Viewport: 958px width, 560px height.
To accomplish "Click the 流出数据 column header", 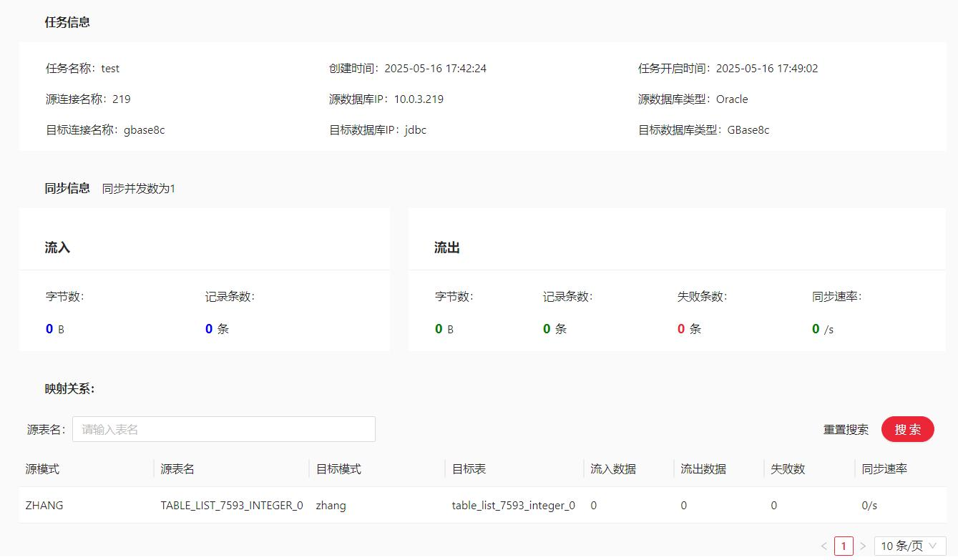I will [x=703, y=469].
